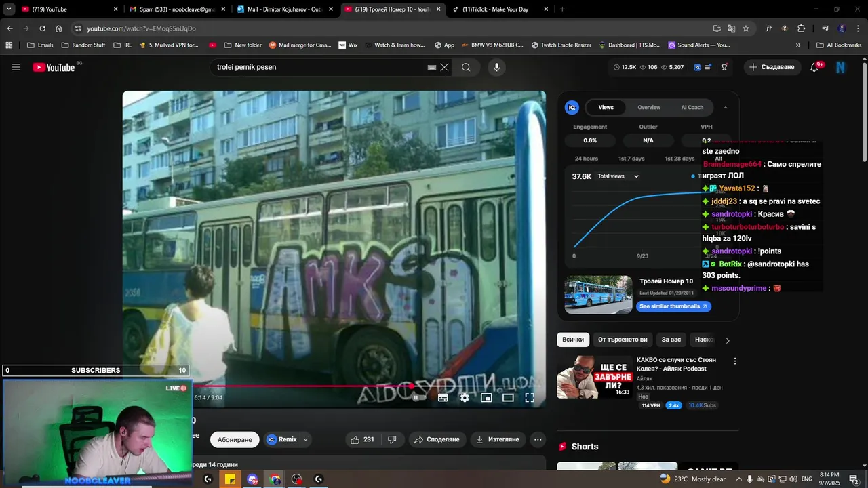
Task: Click the video progress bar scrubber
Action: [x=412, y=386]
